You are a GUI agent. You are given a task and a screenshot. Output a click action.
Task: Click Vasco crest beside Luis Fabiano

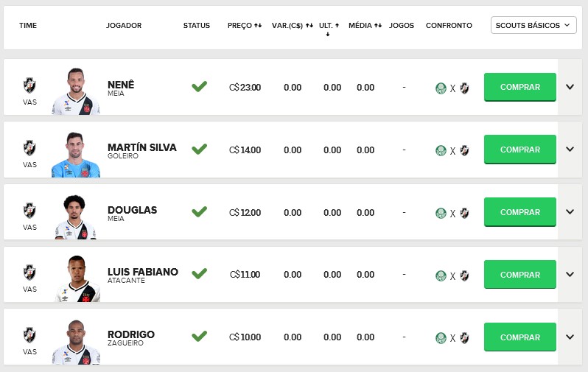[x=29, y=271]
